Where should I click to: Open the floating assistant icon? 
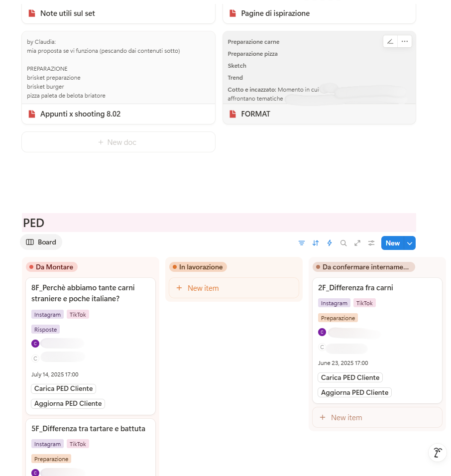pos(438,453)
